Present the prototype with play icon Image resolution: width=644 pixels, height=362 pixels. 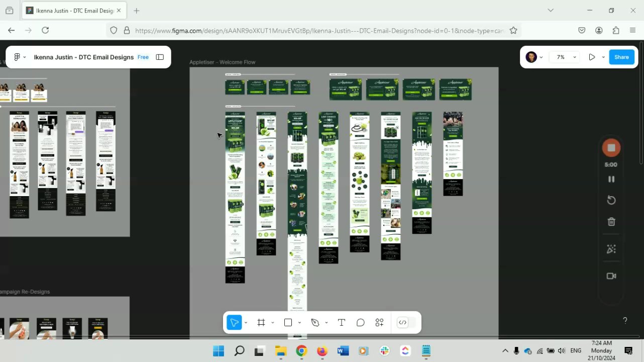[x=592, y=57]
